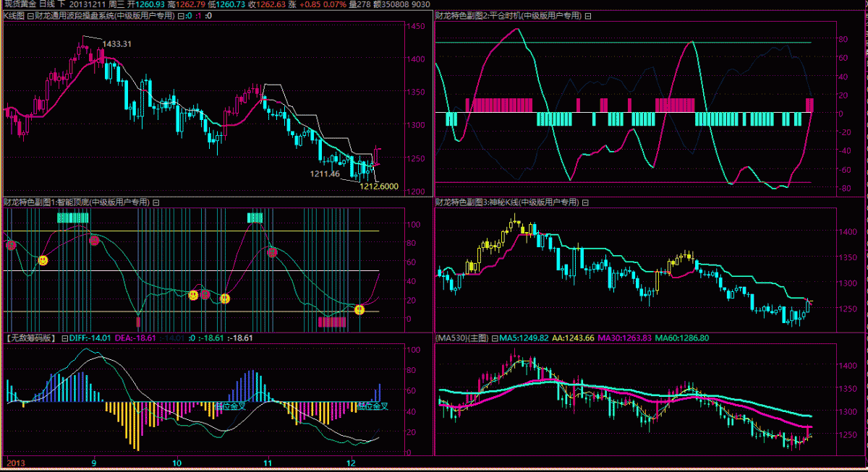Collapse the 平仓时机 sub-chart expander box
The image size is (868, 472).
pyautogui.click(x=587, y=15)
